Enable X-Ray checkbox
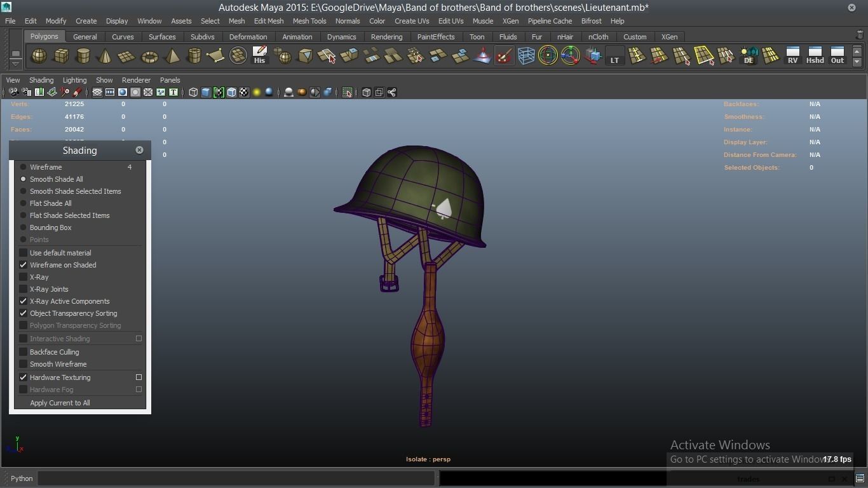This screenshot has height=488, width=868. coord(24,277)
